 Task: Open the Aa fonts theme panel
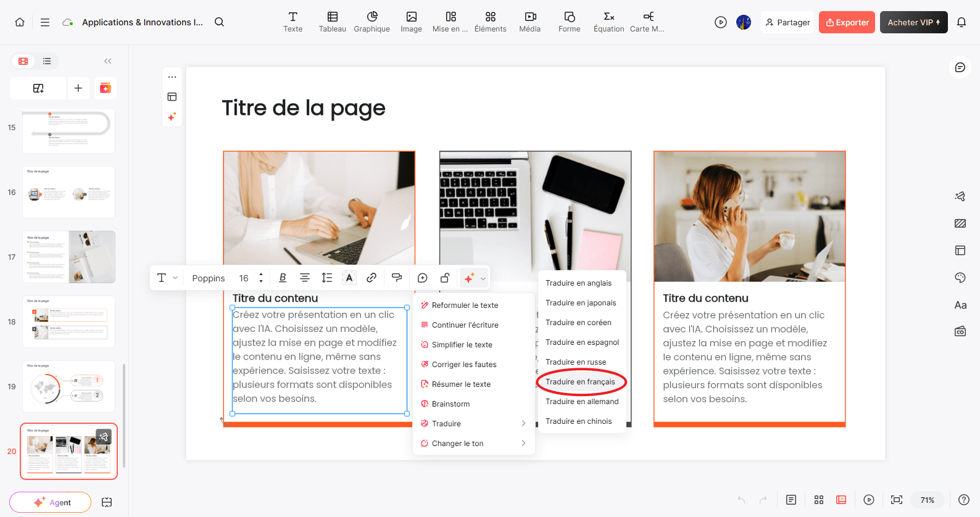point(960,305)
